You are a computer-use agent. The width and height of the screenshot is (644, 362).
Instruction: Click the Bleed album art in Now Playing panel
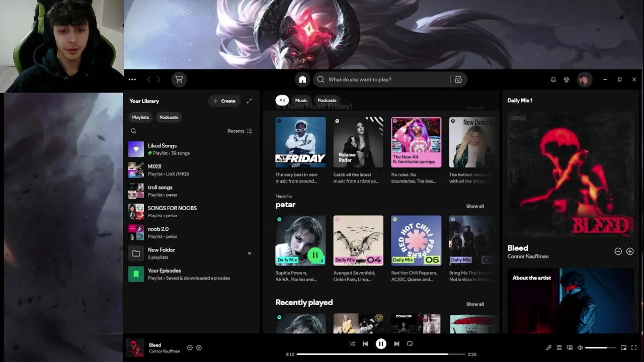[571, 174]
